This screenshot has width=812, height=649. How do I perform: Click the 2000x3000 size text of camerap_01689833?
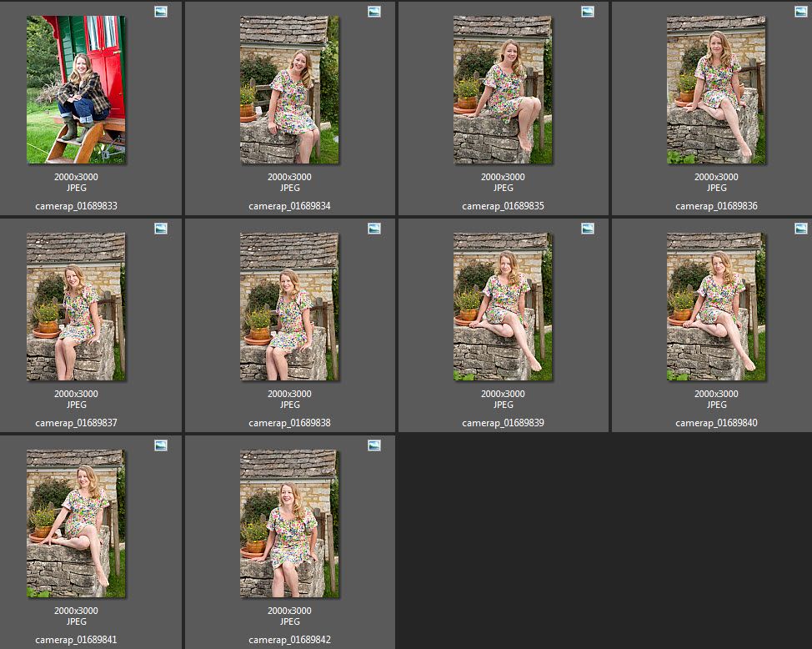76,177
